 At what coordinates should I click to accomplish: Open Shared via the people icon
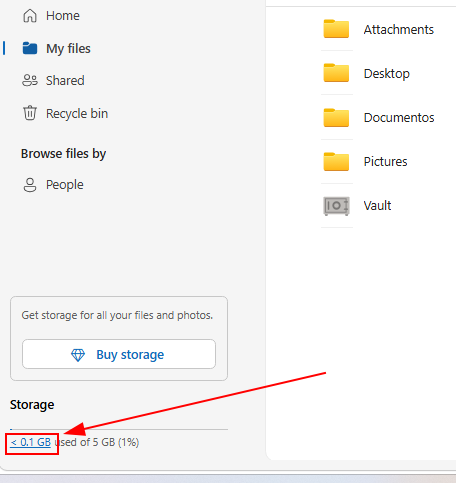pos(30,80)
